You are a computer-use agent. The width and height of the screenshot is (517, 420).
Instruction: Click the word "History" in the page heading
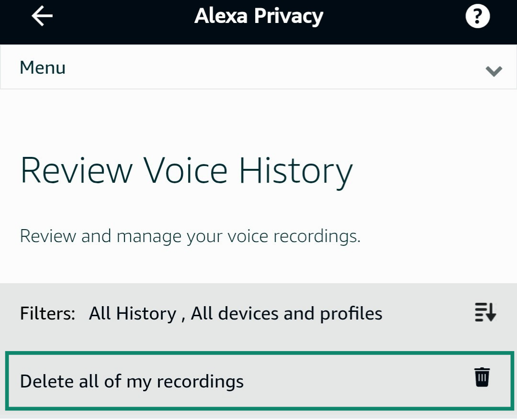[x=295, y=171]
